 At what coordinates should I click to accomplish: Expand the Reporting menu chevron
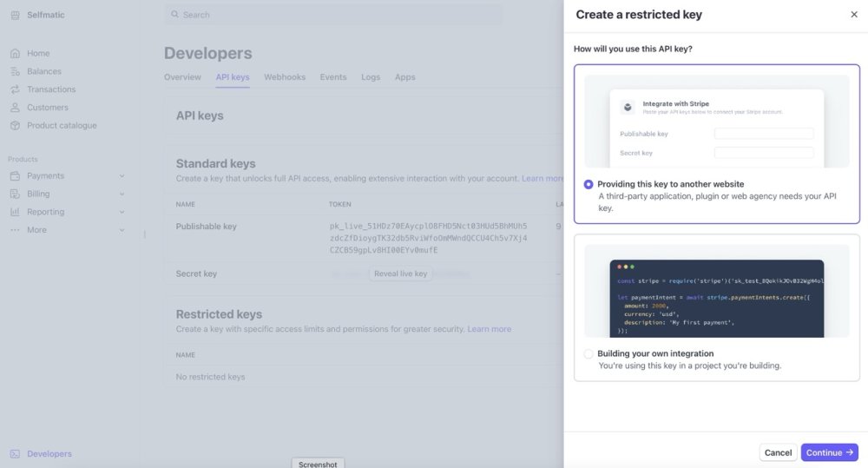(122, 212)
